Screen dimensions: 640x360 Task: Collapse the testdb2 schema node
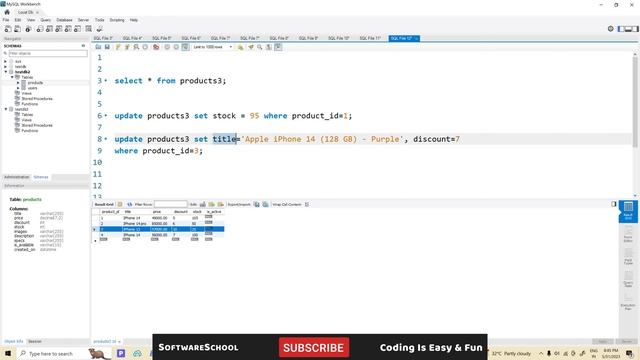(5, 72)
